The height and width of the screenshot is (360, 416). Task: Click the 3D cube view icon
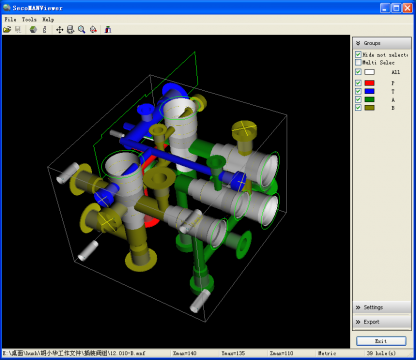33,30
